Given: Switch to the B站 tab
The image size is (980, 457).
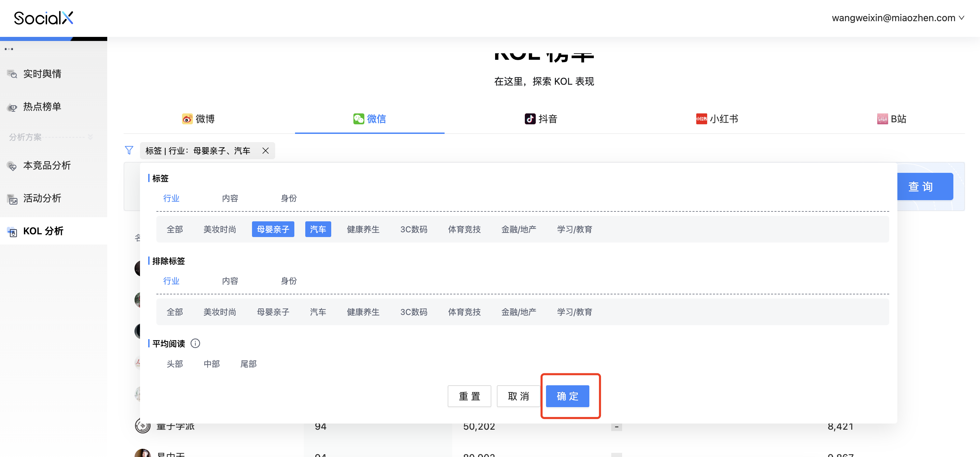Looking at the screenshot, I should pos(892,119).
